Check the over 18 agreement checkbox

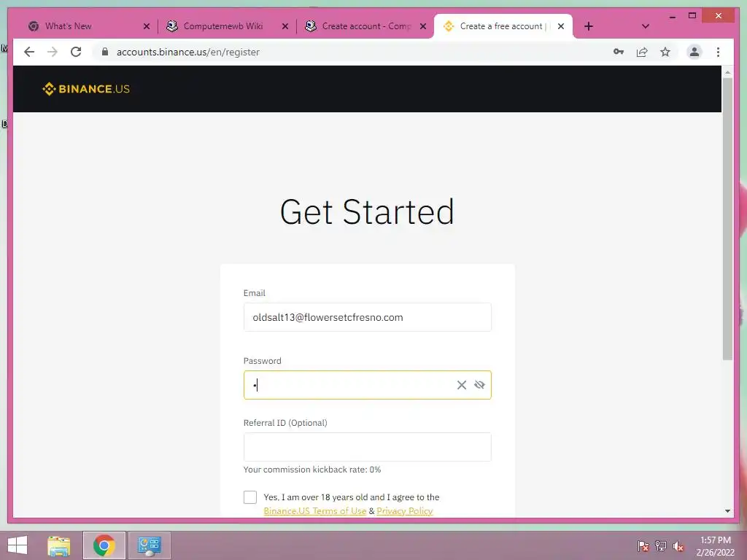pyautogui.click(x=250, y=497)
